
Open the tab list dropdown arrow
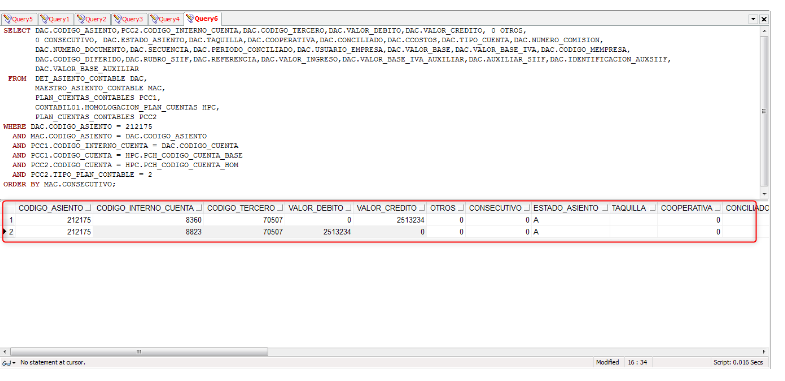tap(753, 19)
